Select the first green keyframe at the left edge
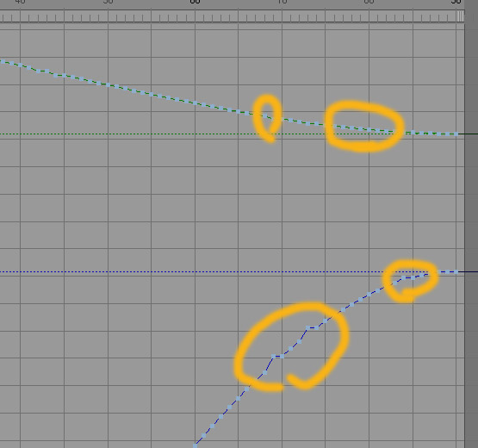This screenshot has width=478, height=448. click(3, 62)
